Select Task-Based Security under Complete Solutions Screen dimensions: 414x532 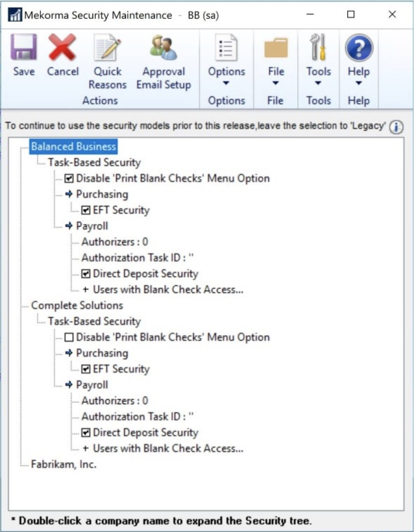click(x=94, y=321)
